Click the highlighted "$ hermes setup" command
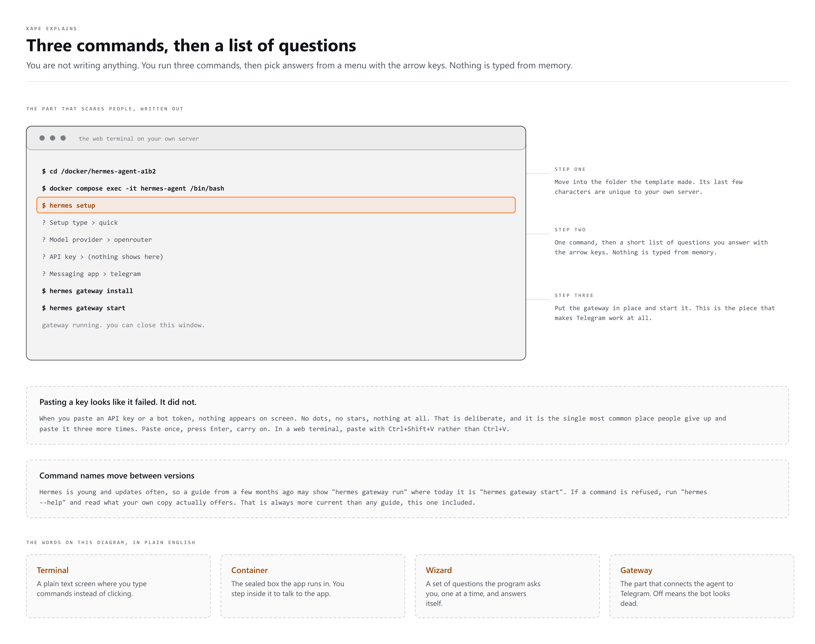This screenshot has width=815, height=644. [276, 205]
